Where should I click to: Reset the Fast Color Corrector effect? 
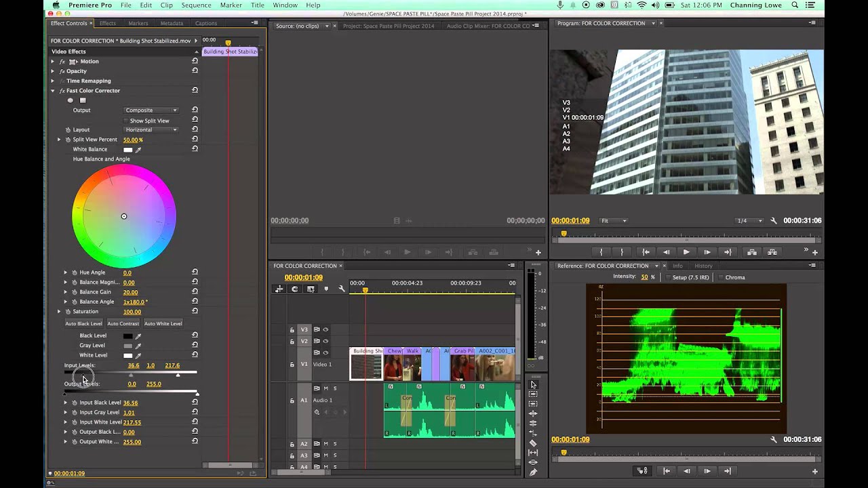195,90
